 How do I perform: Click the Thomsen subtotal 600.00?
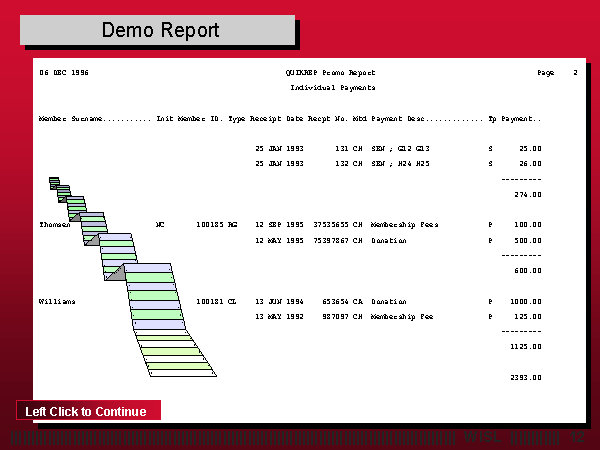click(527, 270)
